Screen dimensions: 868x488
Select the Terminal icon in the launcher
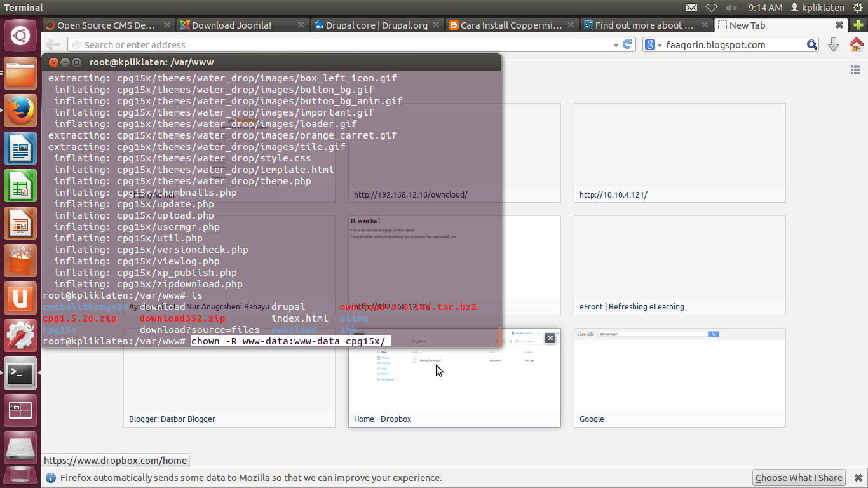20,374
